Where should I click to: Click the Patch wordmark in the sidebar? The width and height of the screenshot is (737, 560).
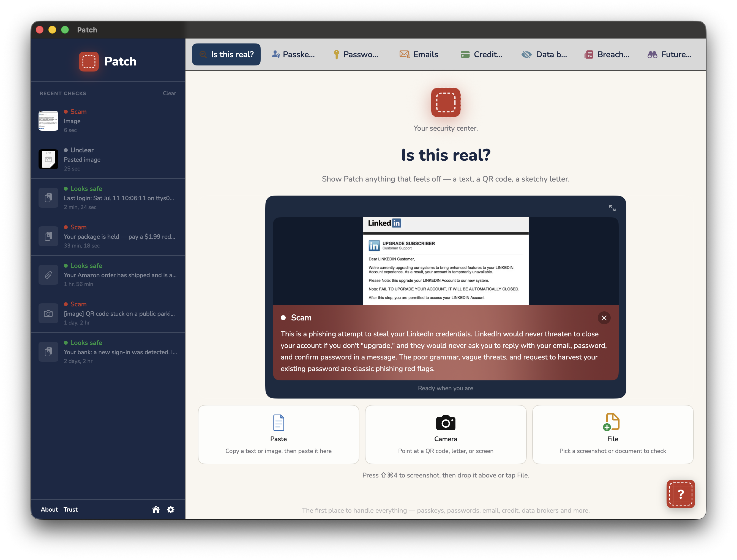[120, 61]
